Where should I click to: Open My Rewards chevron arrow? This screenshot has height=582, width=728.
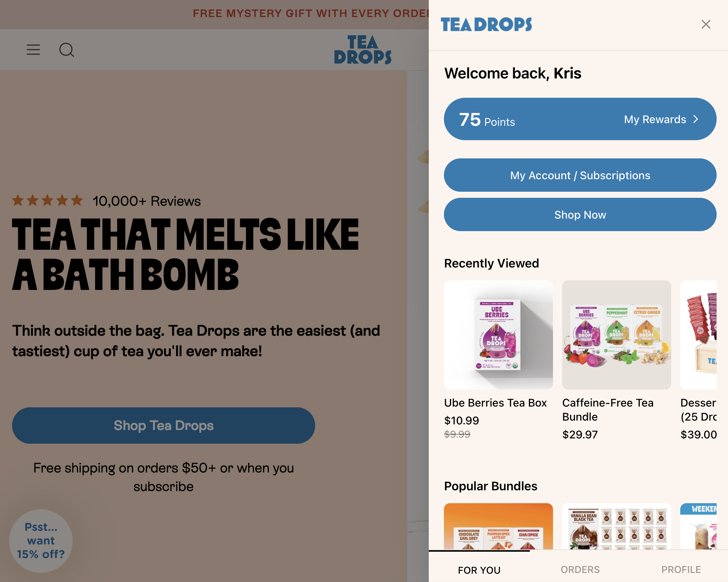(x=695, y=119)
